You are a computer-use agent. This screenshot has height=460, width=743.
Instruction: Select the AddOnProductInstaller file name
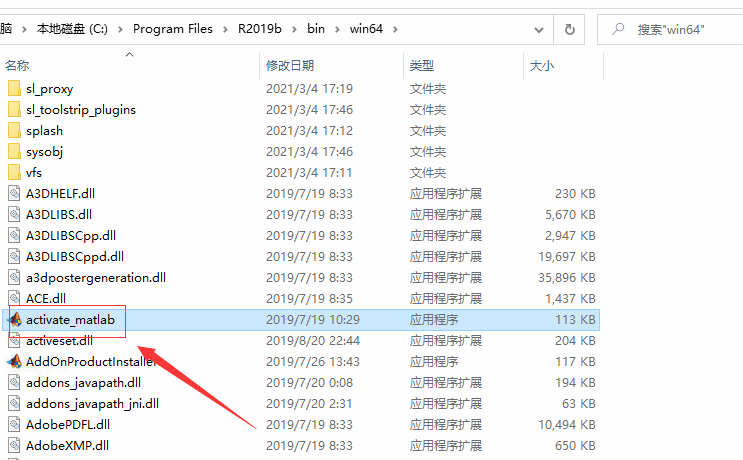tap(91, 361)
